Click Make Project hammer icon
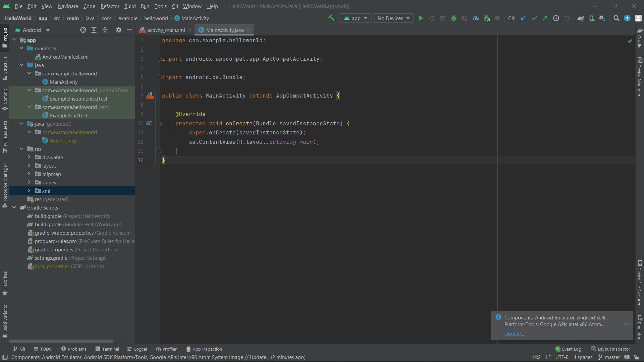This screenshot has width=644, height=362. point(331,18)
